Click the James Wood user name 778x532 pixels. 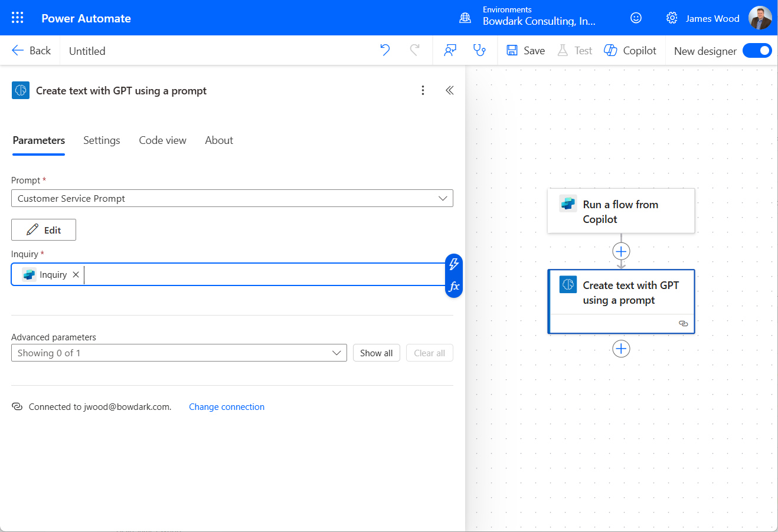tap(712, 18)
